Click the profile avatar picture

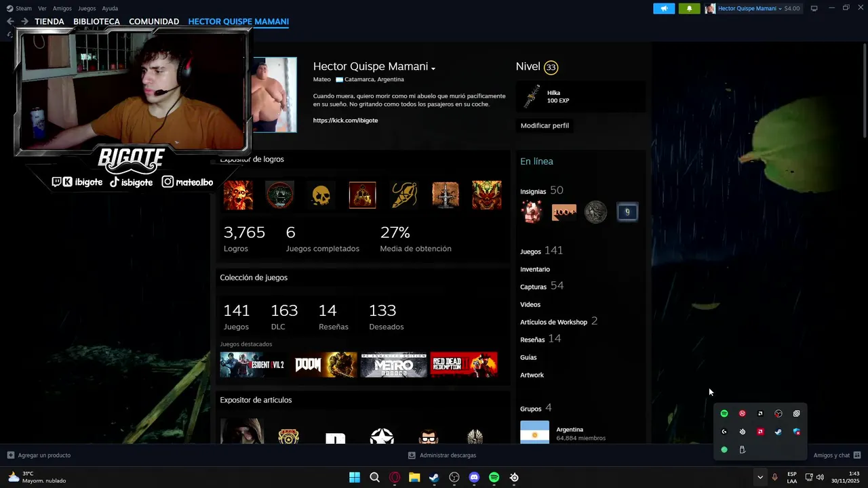click(274, 94)
